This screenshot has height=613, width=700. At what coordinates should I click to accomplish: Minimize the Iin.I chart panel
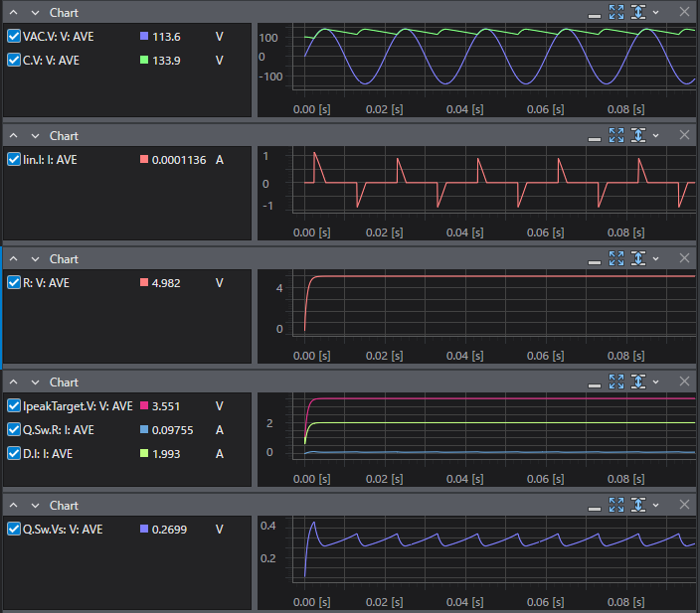coord(595,135)
